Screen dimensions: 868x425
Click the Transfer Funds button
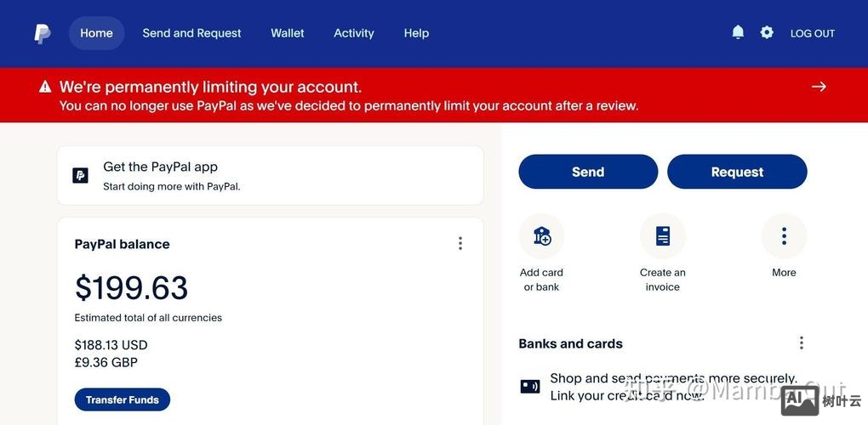click(x=123, y=399)
